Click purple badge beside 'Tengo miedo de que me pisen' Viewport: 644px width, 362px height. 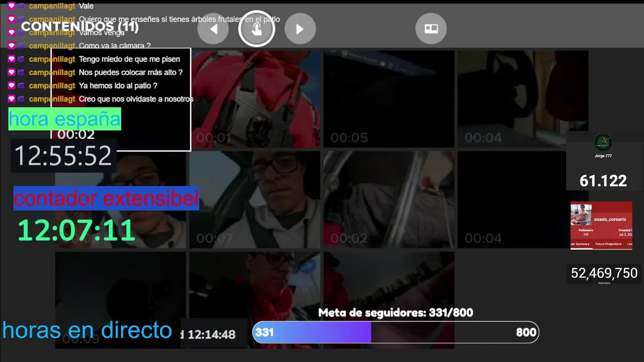[x=21, y=59]
